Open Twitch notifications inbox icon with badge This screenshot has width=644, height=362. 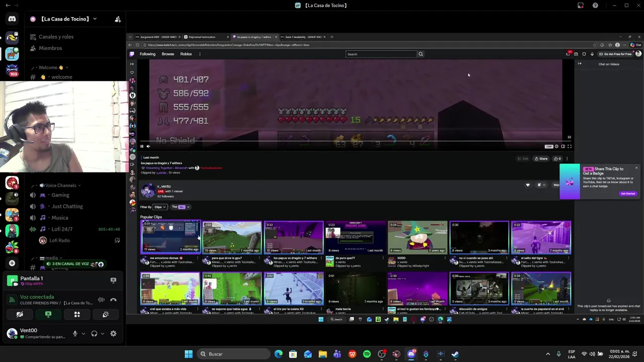[x=568, y=54]
